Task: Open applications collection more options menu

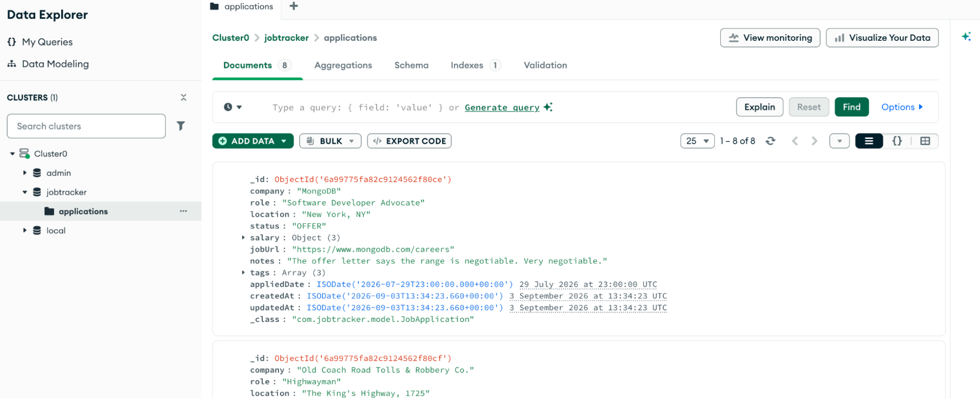Action: pos(183,211)
